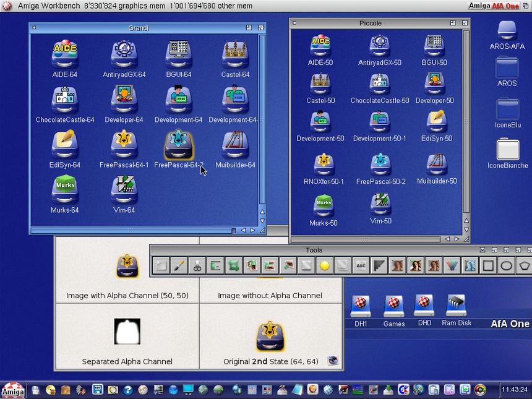The width and height of the screenshot is (532, 399).
Task: Click Grandi window's scroll down arrow
Action: click(x=262, y=221)
